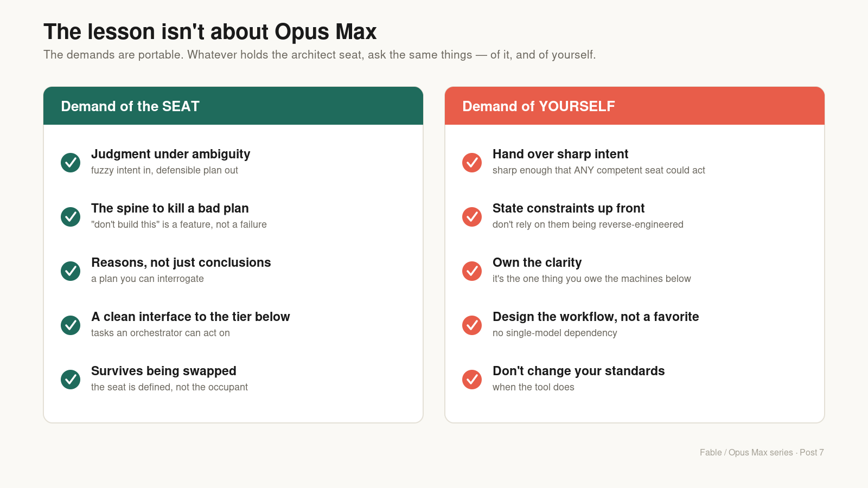Click the red check beside Design the workflow

click(x=472, y=325)
